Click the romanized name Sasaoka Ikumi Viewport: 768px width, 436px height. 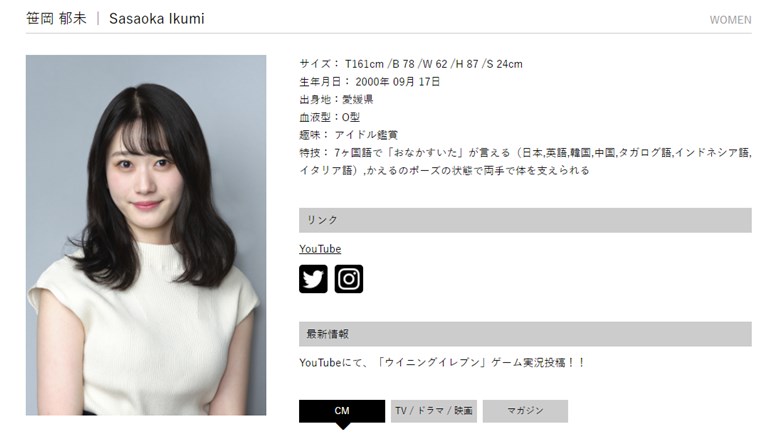[x=157, y=19]
